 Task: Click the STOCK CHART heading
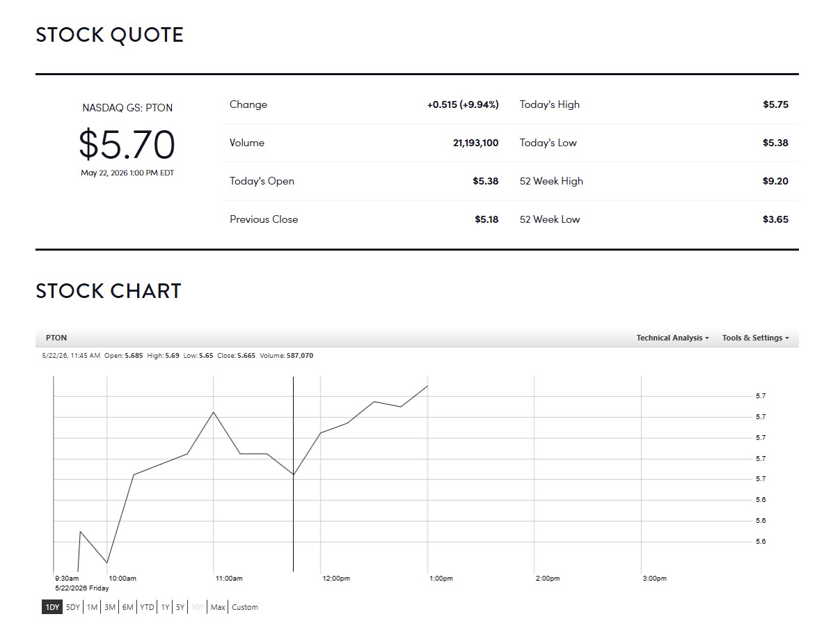pyautogui.click(x=109, y=291)
